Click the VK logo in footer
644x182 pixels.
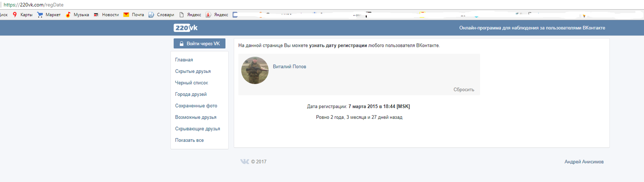[x=245, y=161]
